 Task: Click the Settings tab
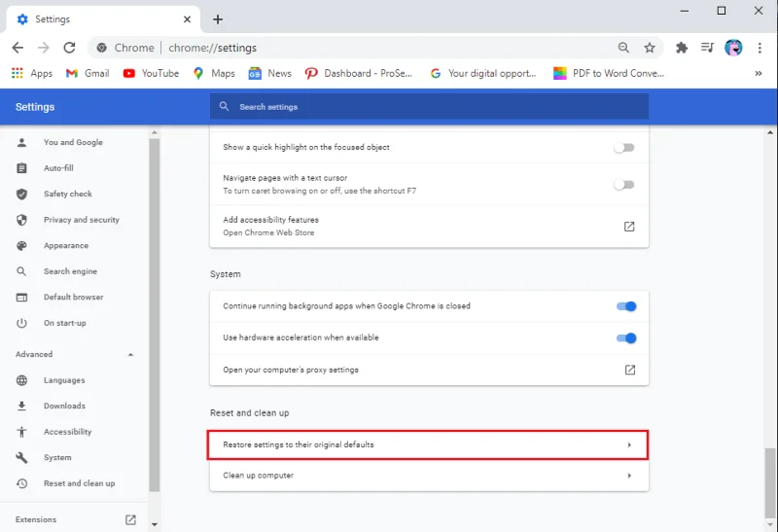(x=103, y=19)
